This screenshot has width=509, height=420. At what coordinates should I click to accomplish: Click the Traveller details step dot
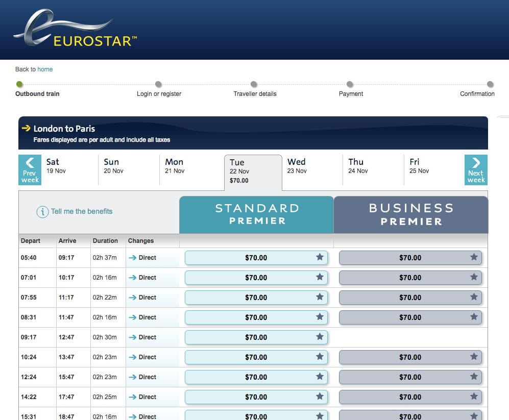pyautogui.click(x=254, y=84)
